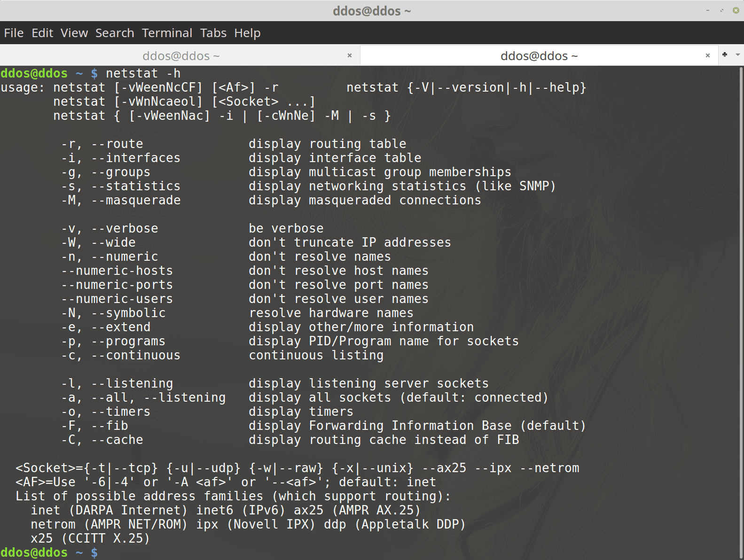
Task: Switch to the first ddos@ddos tab
Action: point(180,56)
